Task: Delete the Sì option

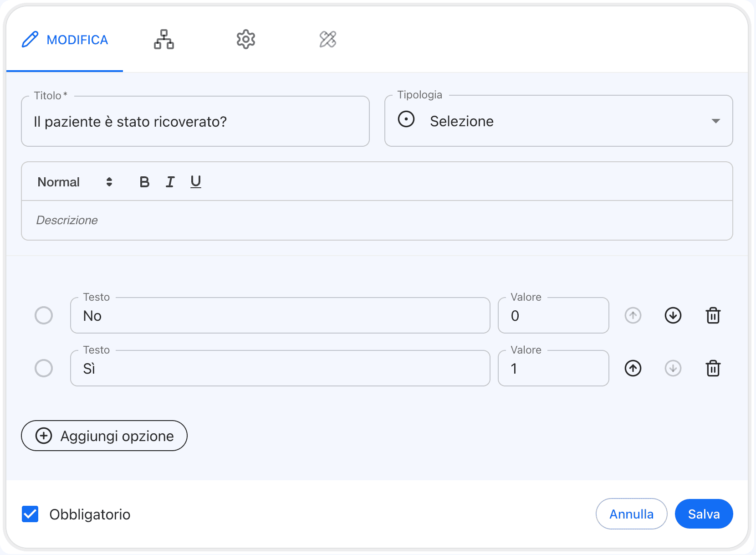Action: pos(713,368)
